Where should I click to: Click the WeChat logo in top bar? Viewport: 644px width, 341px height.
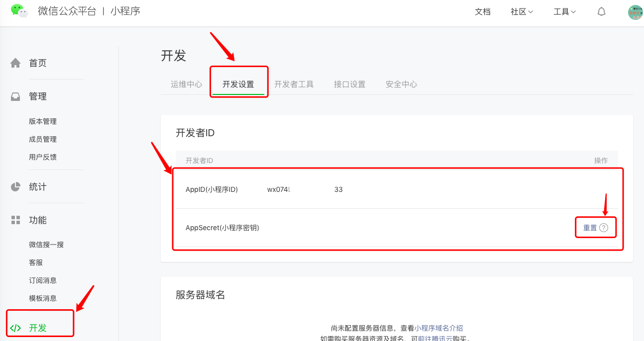19,11
